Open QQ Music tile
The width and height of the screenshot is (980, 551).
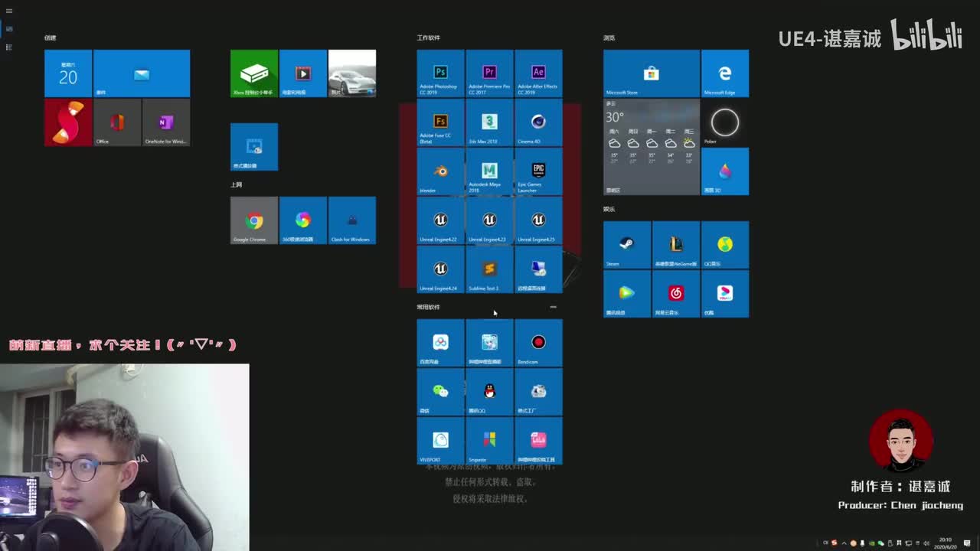pyautogui.click(x=725, y=245)
